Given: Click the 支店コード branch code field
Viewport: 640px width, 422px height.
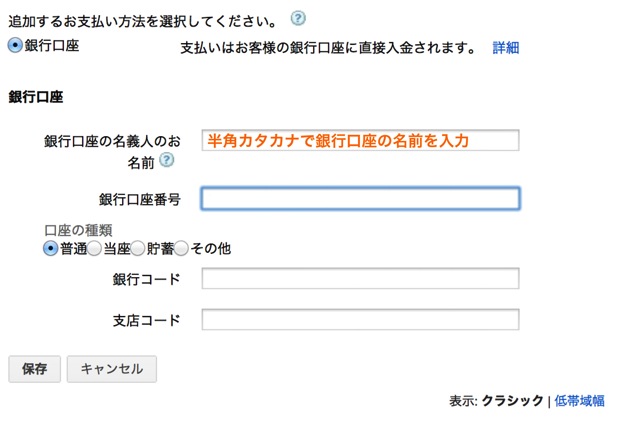Looking at the screenshot, I should pyautogui.click(x=360, y=320).
